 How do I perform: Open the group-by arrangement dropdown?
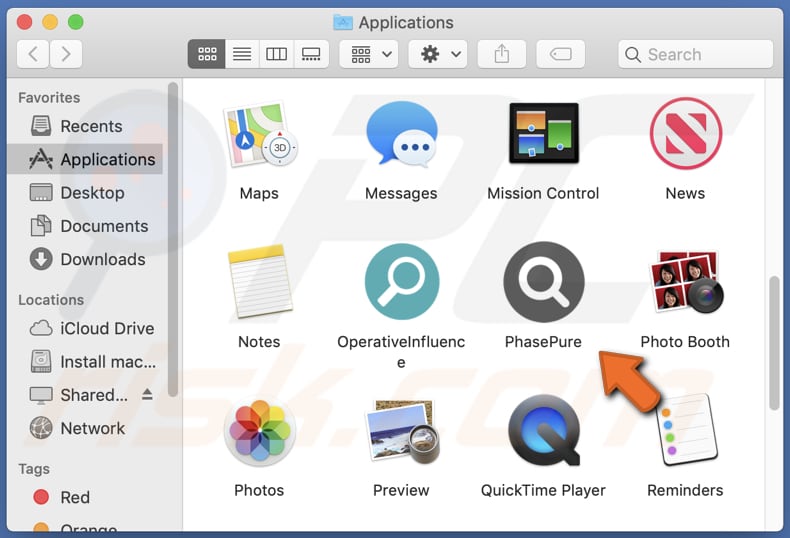click(x=369, y=54)
